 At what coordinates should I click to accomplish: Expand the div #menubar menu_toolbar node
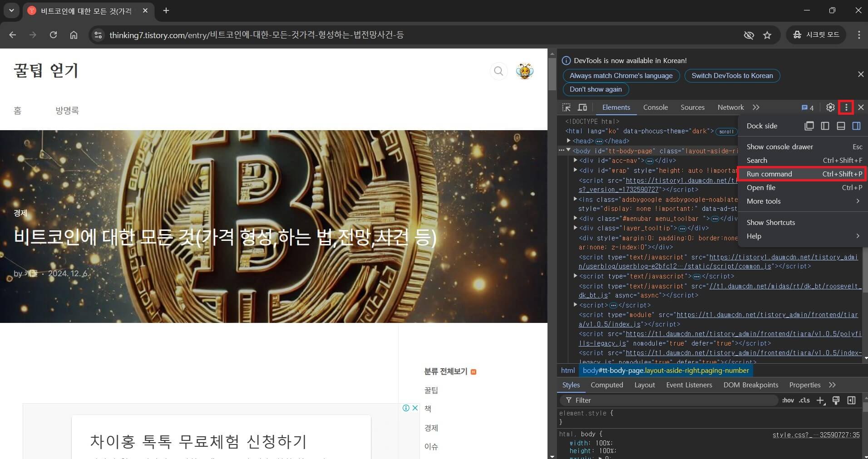tap(575, 218)
